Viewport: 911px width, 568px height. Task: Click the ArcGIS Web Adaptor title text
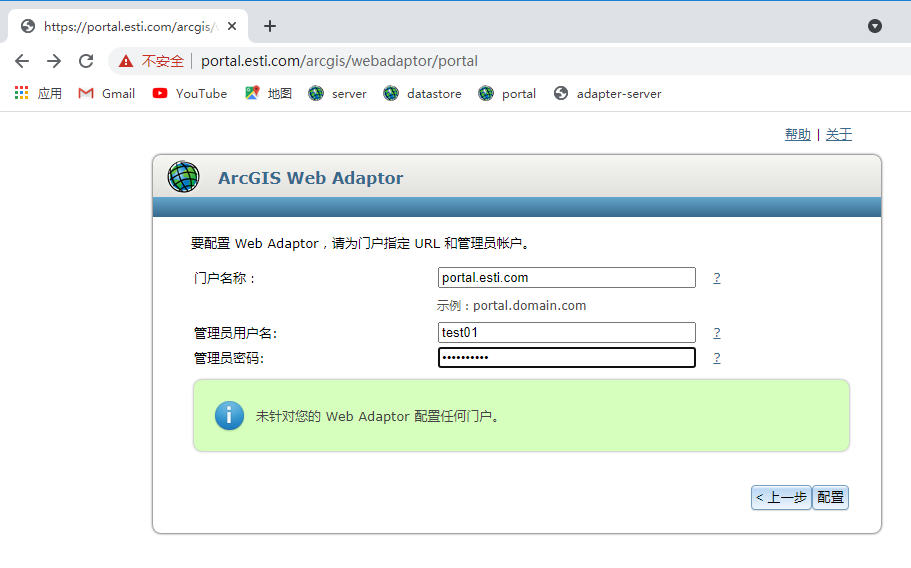310,178
